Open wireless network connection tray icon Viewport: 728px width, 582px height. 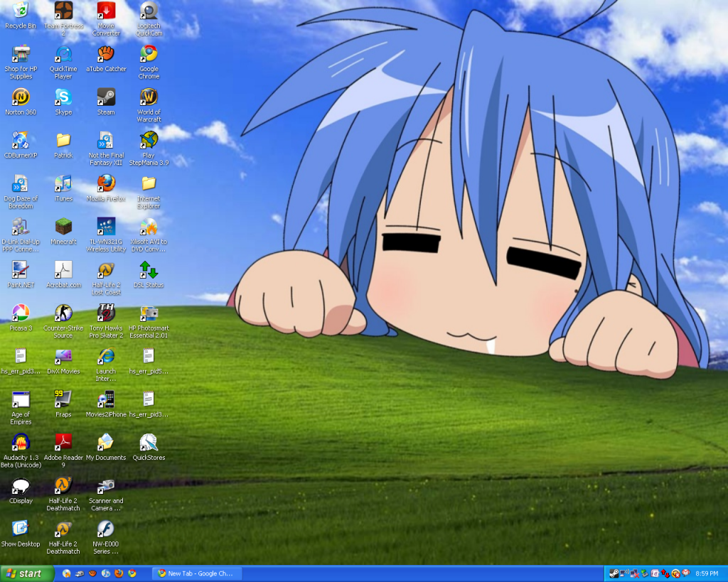tap(624, 573)
